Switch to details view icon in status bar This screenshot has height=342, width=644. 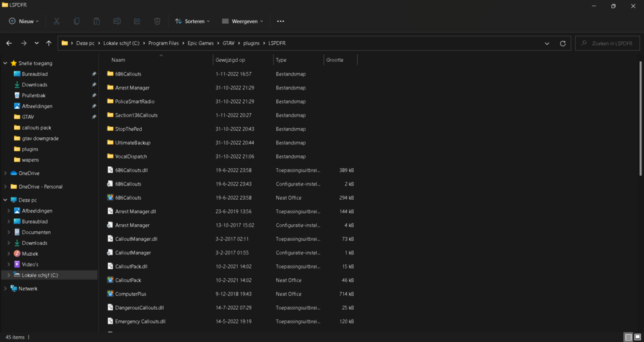point(628,337)
